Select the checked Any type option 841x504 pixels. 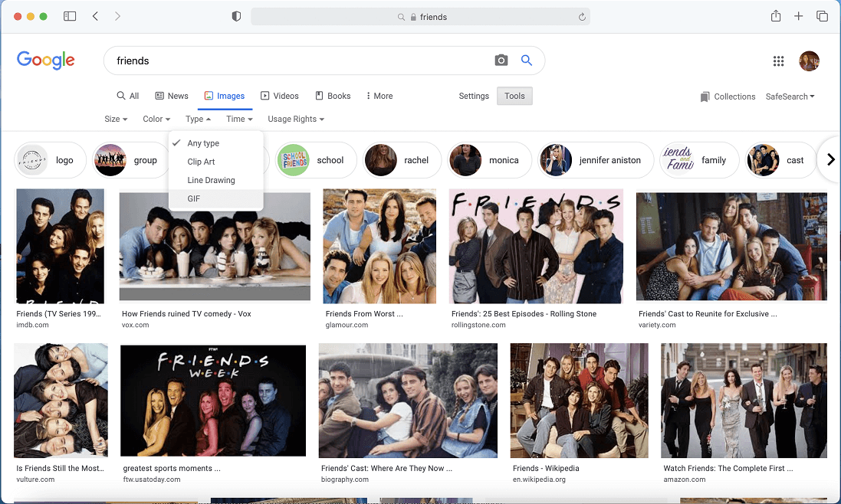pos(203,143)
